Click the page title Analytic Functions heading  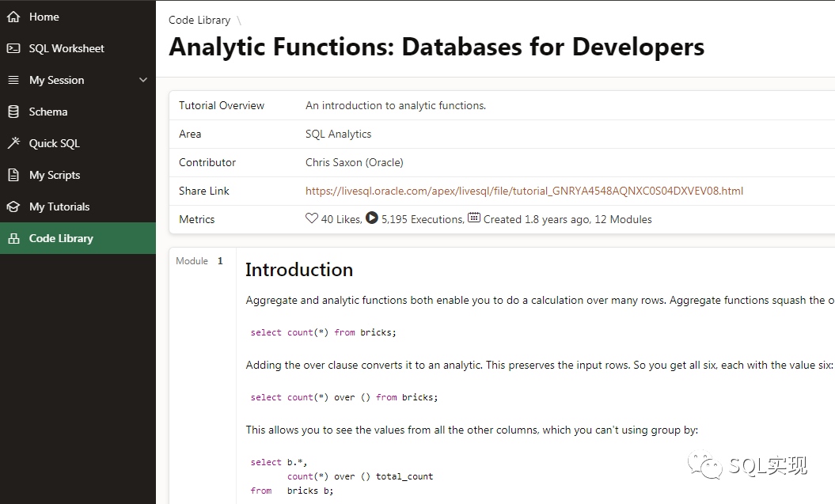coord(436,47)
